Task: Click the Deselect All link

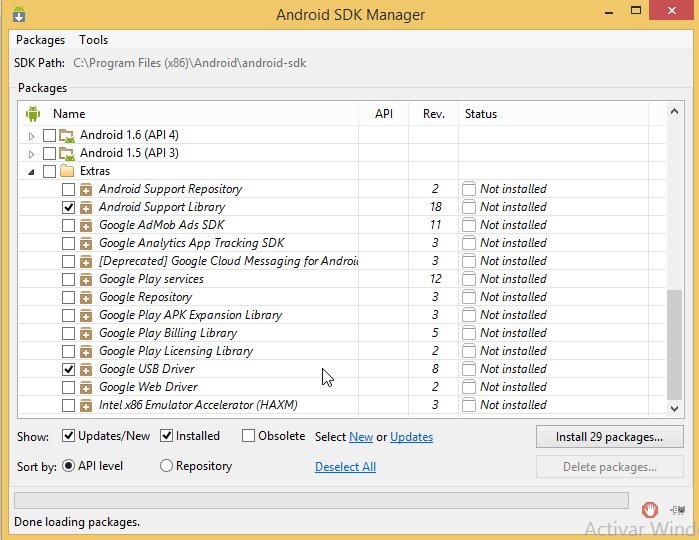Action: click(345, 467)
